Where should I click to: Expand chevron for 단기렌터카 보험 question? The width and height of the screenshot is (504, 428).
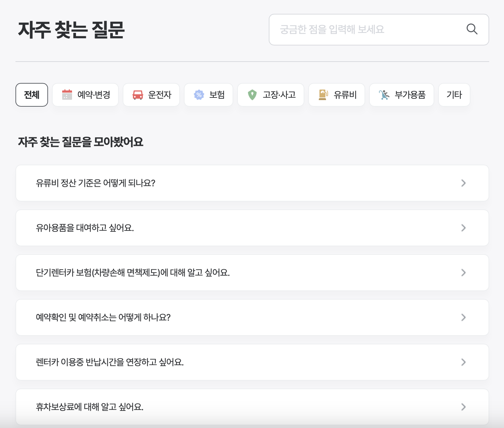pyautogui.click(x=464, y=273)
